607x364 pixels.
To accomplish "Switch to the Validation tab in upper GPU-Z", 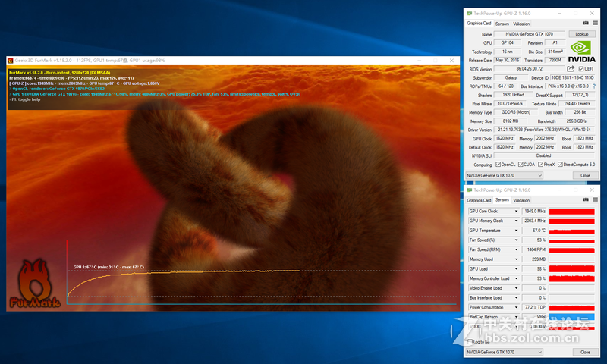I will [x=521, y=24].
